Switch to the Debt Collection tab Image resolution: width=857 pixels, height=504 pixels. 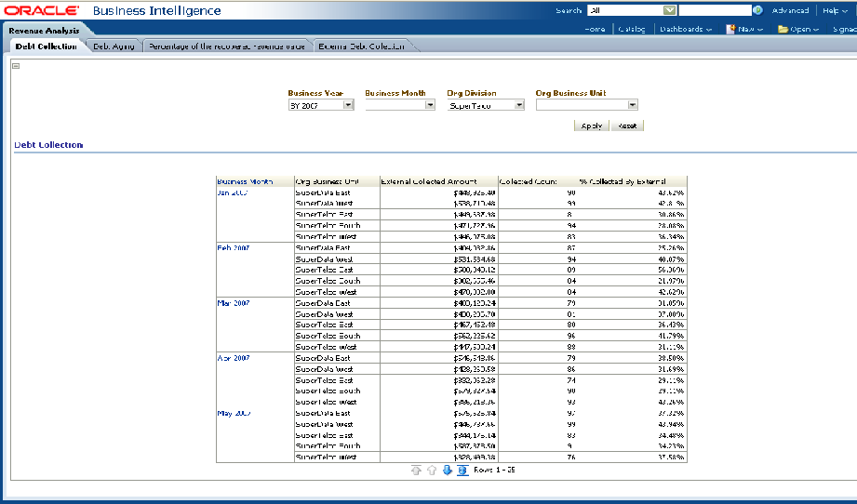tap(46, 46)
